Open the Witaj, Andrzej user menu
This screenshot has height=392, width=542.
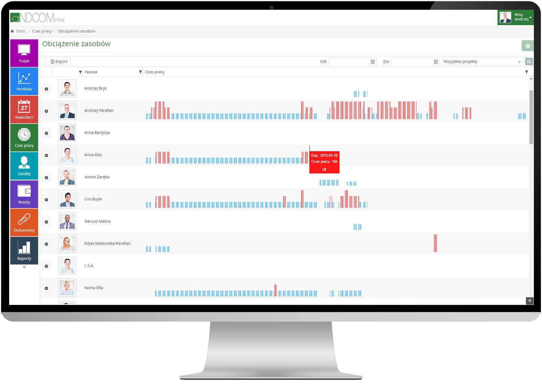(515, 17)
